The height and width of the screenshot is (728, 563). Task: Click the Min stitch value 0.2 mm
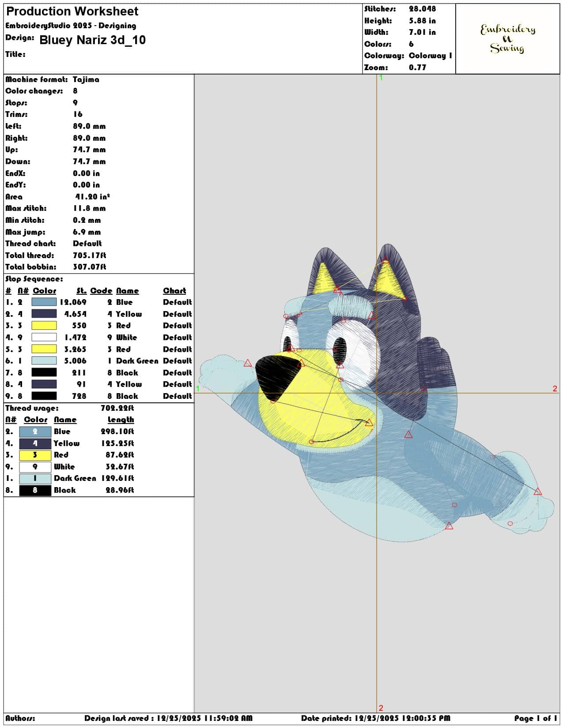87,220
